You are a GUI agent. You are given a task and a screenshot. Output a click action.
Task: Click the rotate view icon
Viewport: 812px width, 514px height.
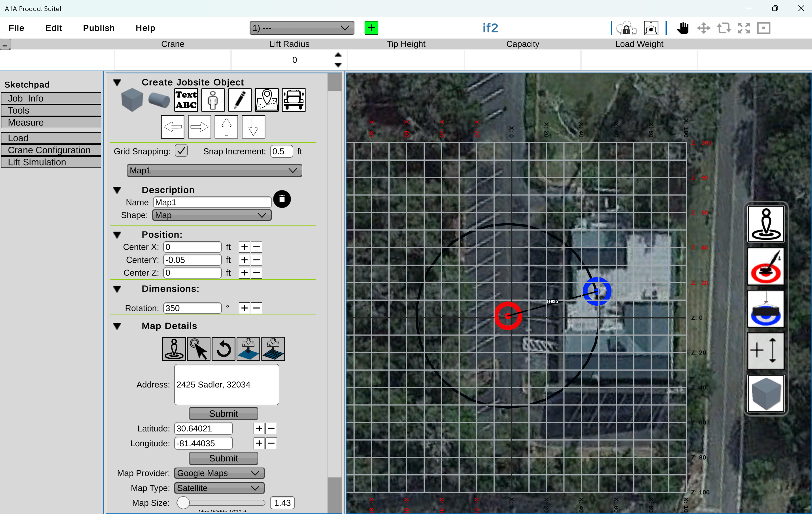724,28
